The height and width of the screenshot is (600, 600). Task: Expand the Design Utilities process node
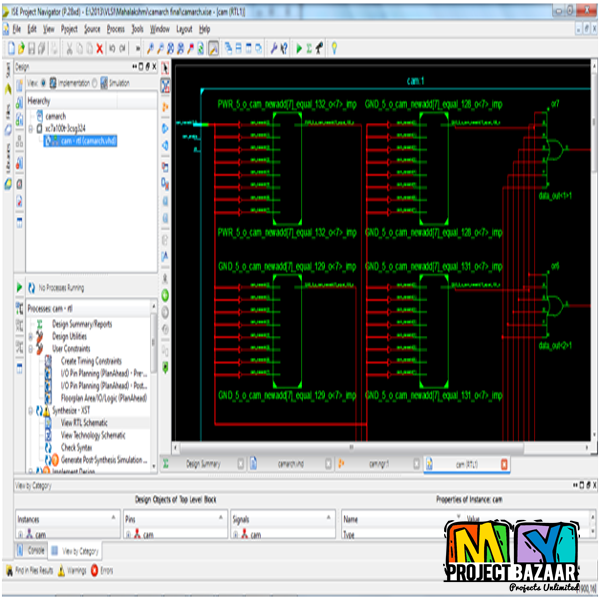(31, 336)
